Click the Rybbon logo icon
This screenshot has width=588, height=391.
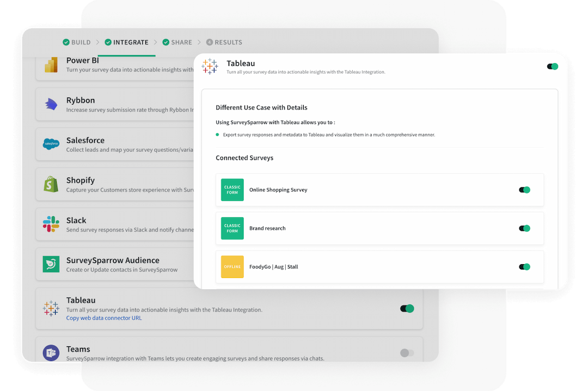pos(51,105)
